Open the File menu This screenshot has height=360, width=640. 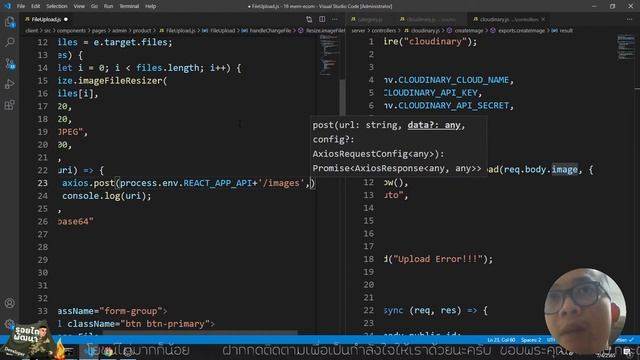pyautogui.click(x=21, y=6)
